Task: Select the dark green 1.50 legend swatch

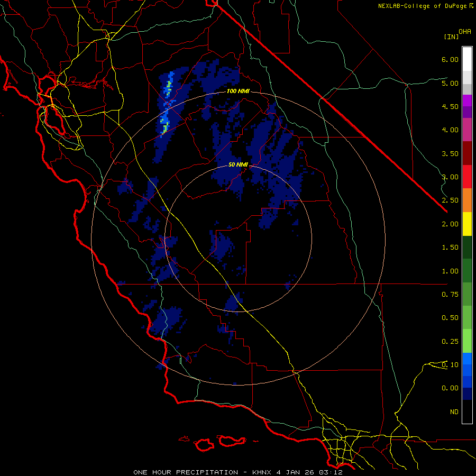Action: click(x=467, y=248)
